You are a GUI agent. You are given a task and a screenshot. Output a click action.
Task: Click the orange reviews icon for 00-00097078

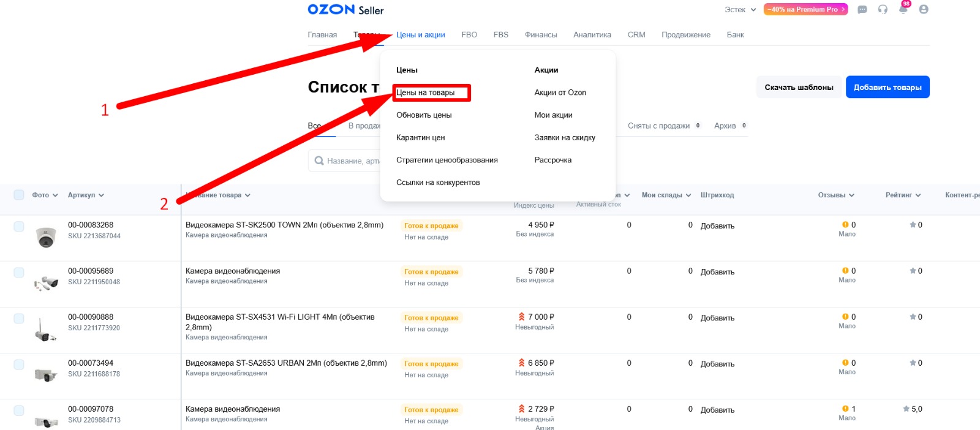(x=845, y=409)
